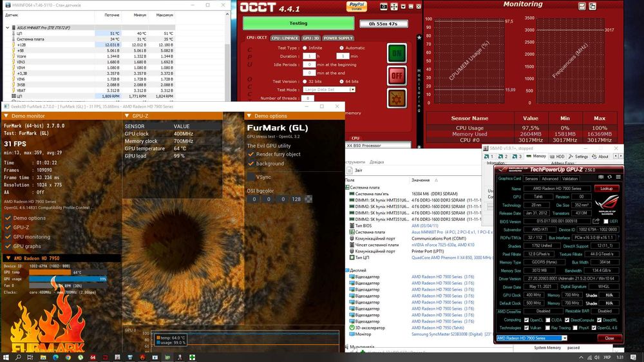Click the volume icon in the system tray

point(597,357)
